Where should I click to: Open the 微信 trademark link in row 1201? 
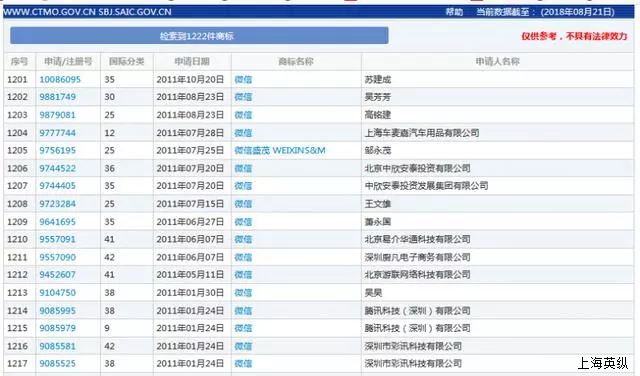pyautogui.click(x=243, y=80)
